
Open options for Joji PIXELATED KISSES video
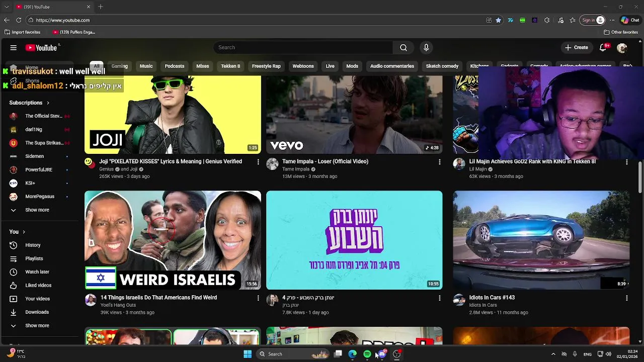coord(258,162)
